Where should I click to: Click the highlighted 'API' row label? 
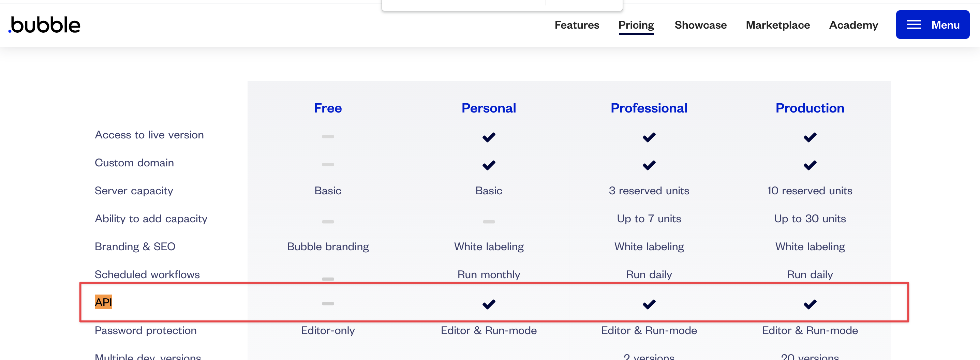[103, 302]
